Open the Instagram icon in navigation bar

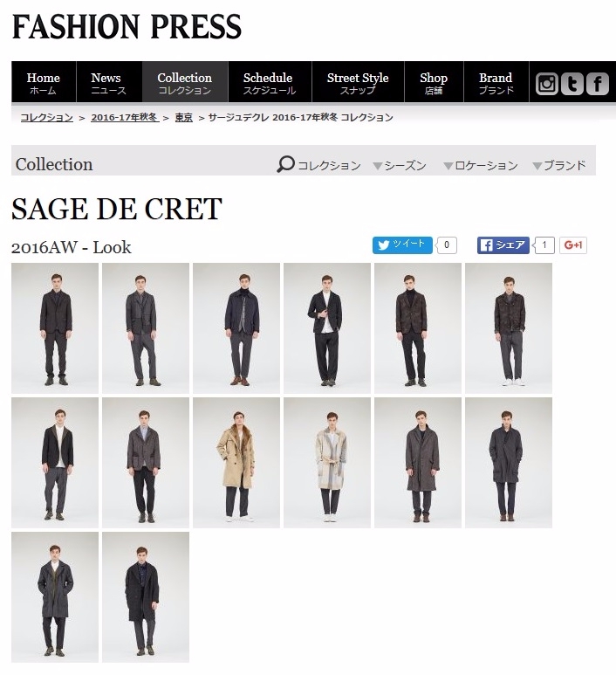[546, 84]
